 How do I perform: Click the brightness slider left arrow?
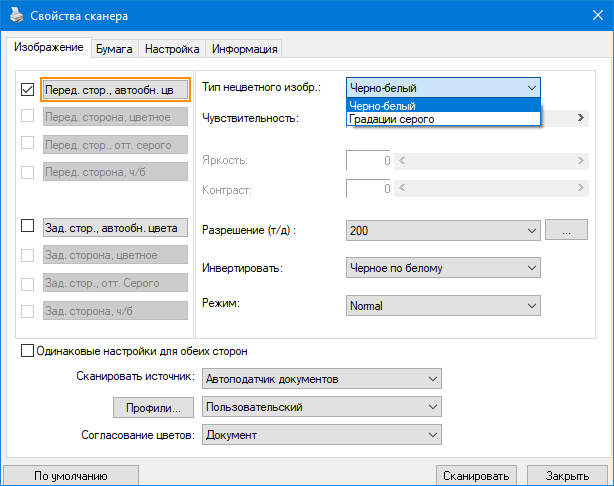coord(401,159)
